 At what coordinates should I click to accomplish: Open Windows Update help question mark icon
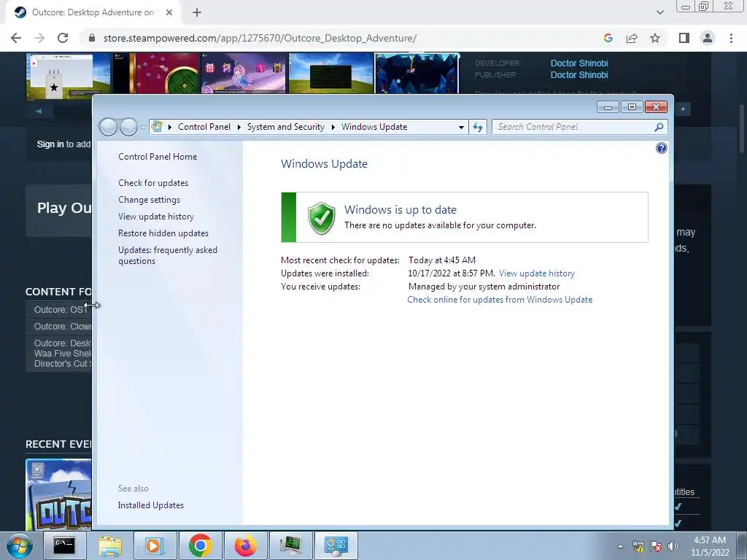[x=661, y=148]
